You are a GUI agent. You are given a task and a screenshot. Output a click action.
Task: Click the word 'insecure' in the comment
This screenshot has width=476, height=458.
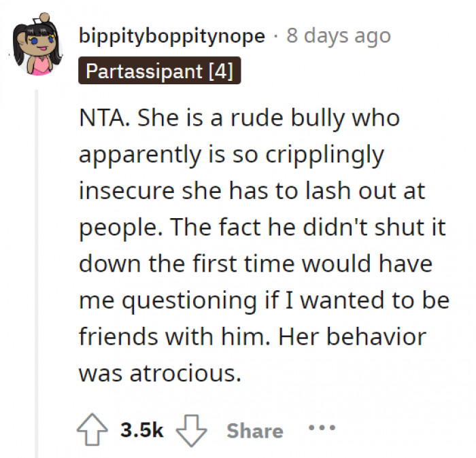pos(125,191)
